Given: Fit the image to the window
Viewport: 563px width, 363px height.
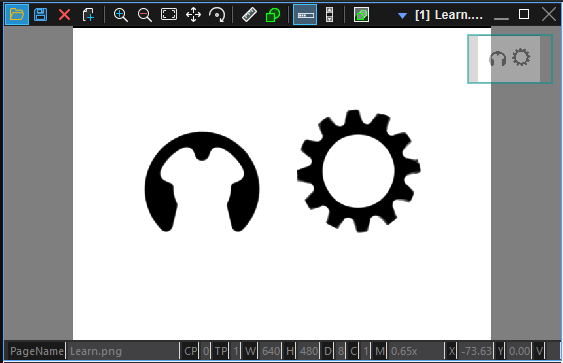Looking at the screenshot, I should tap(169, 15).
